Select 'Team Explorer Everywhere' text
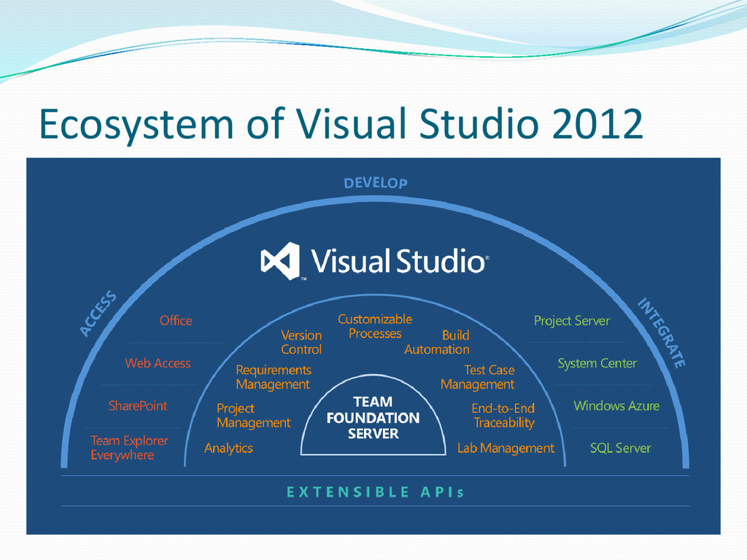Viewport: 747px width, 560px height. click(129, 448)
